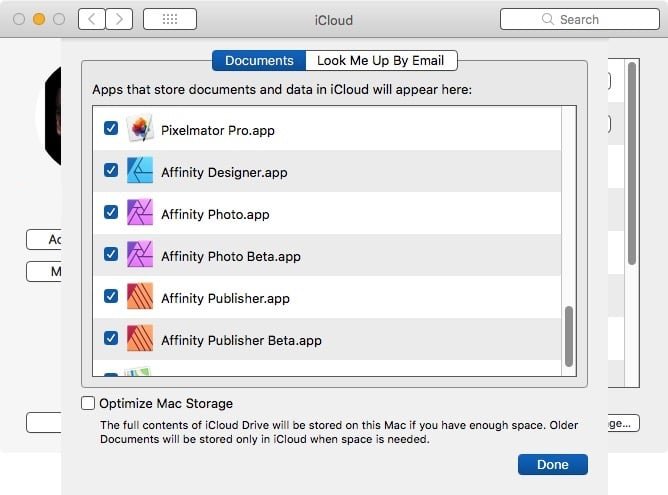668x495 pixels.
Task: Click the Affinity Photo app icon
Action: point(139,214)
